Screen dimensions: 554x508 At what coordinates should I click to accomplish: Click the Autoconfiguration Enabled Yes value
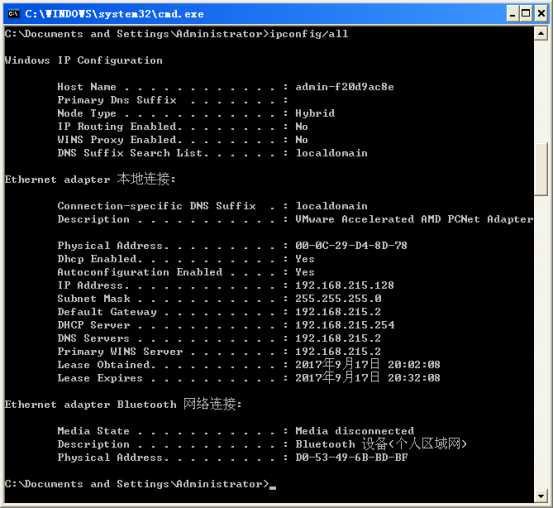305,272
